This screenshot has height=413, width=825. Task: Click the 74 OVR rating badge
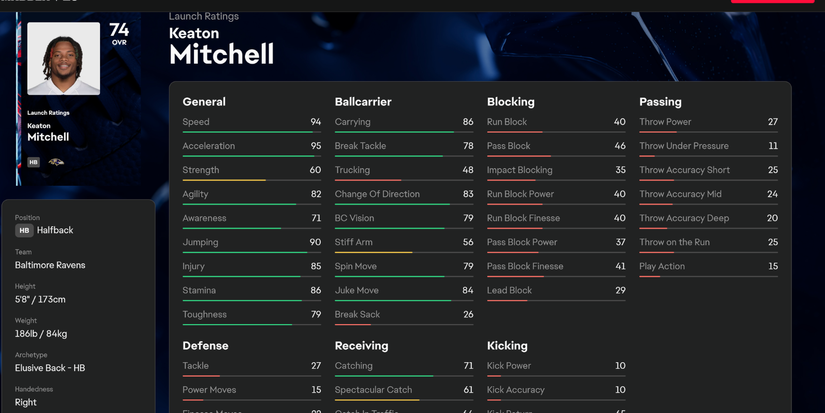(119, 33)
